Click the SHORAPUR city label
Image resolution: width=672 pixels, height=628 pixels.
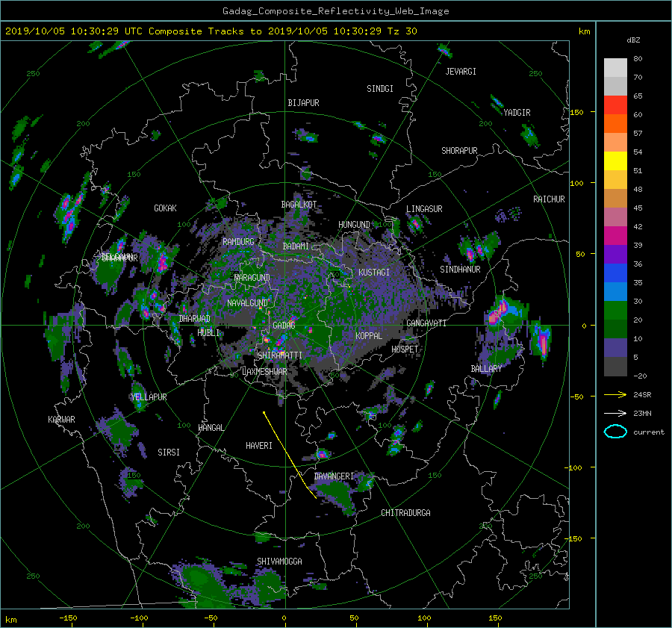click(x=459, y=151)
